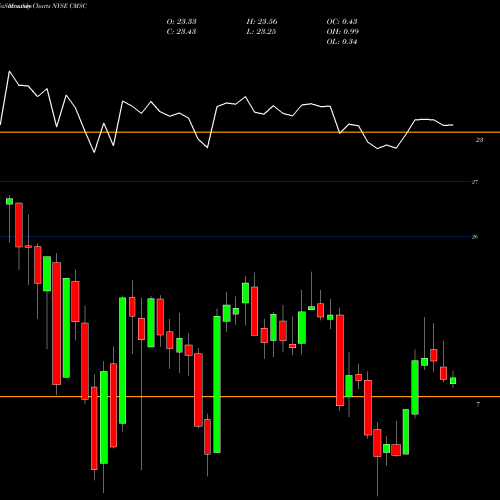Click the OL: 0.34 reading
Image resolution: width=500 pixels, height=500 pixels.
342,42
